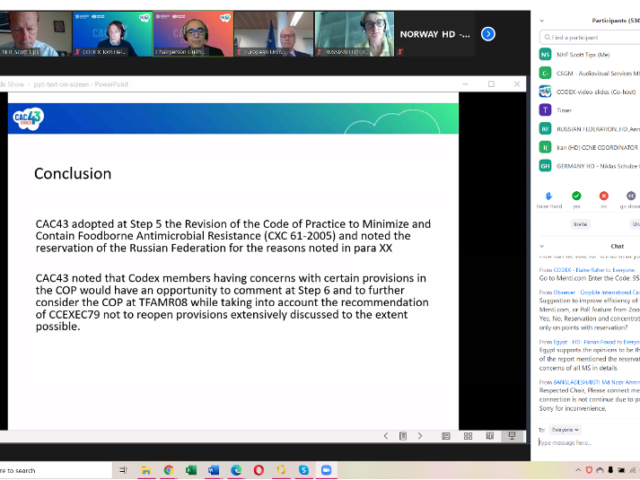640x480 pixels.
Task: Collapse the Participants panel
Action: click(541, 19)
